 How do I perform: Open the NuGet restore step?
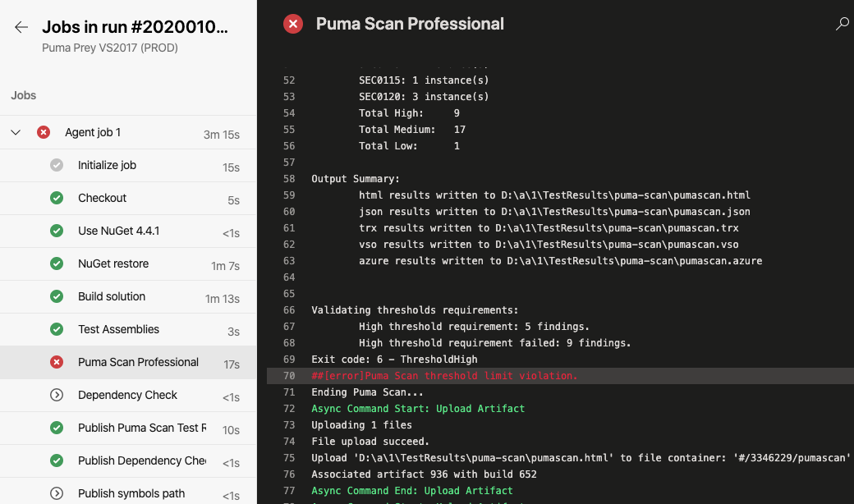point(113,263)
